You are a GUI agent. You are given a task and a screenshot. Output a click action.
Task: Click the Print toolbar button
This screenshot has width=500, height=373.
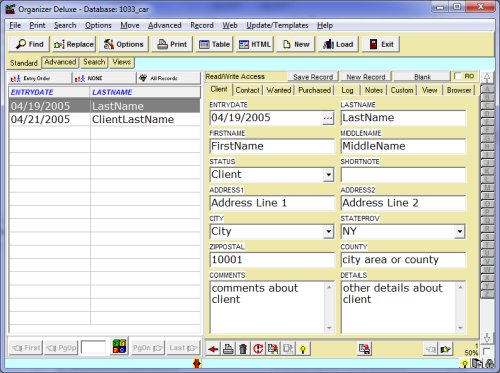172,44
